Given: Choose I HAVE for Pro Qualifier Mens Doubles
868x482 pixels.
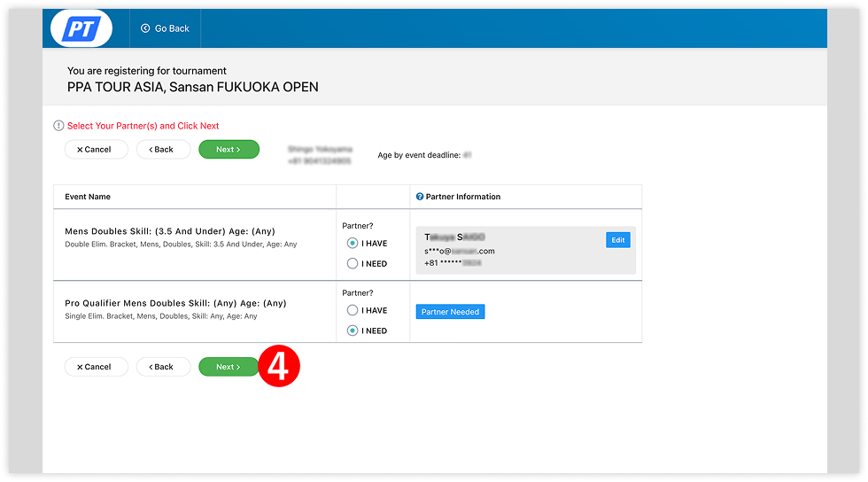Looking at the screenshot, I should pyautogui.click(x=353, y=310).
